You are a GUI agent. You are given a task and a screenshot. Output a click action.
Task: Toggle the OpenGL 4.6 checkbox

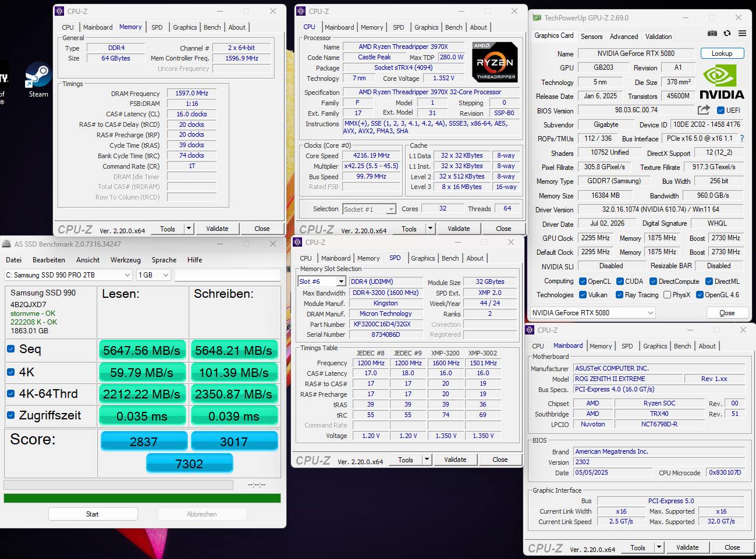[x=700, y=295]
